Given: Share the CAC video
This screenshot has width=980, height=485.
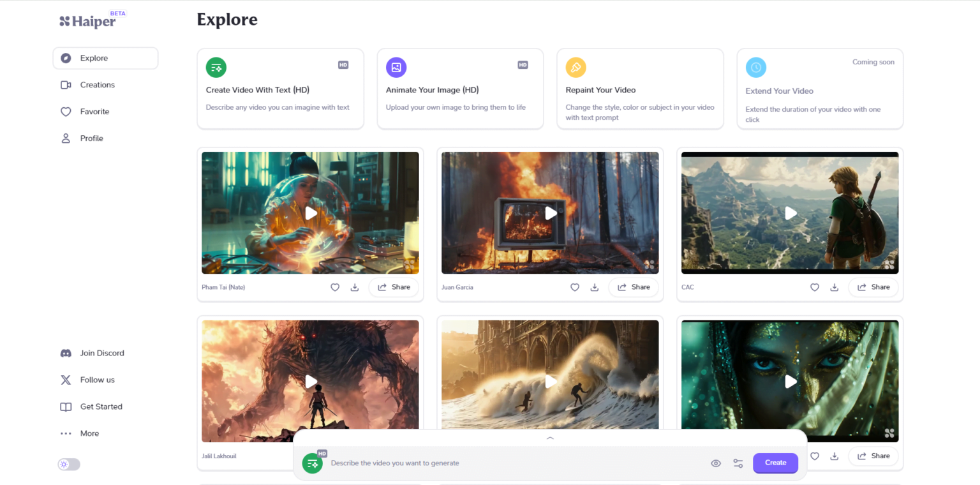Looking at the screenshot, I should coord(873,287).
